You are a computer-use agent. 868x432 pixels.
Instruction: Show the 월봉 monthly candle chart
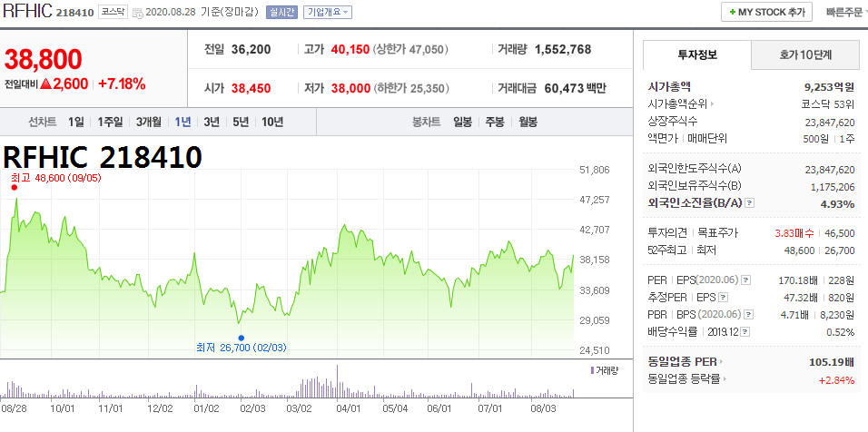[x=528, y=123]
